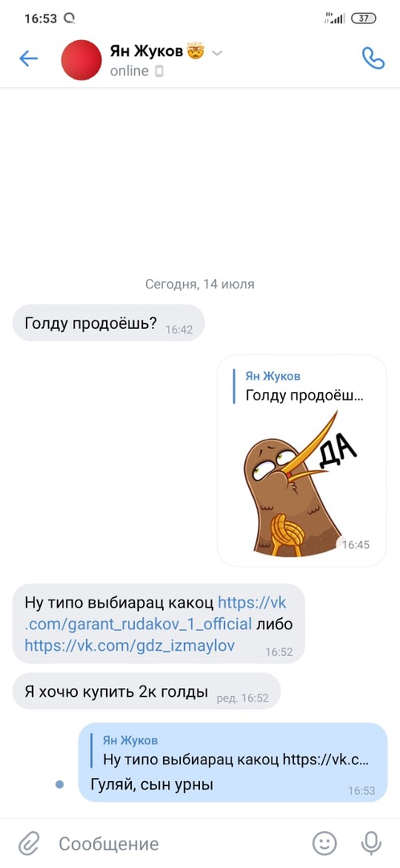Select the message Я хочу купить 2к голды
The width and height of the screenshot is (400, 868).
pyautogui.click(x=146, y=691)
